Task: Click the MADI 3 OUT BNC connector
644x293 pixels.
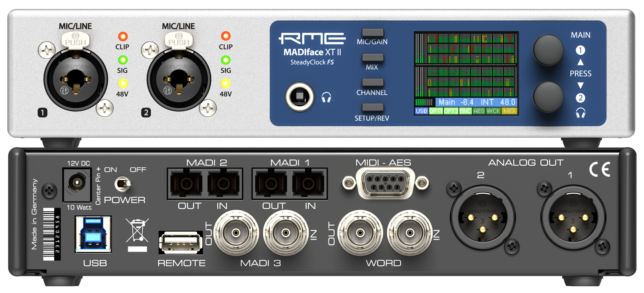Action: pyautogui.click(x=236, y=233)
